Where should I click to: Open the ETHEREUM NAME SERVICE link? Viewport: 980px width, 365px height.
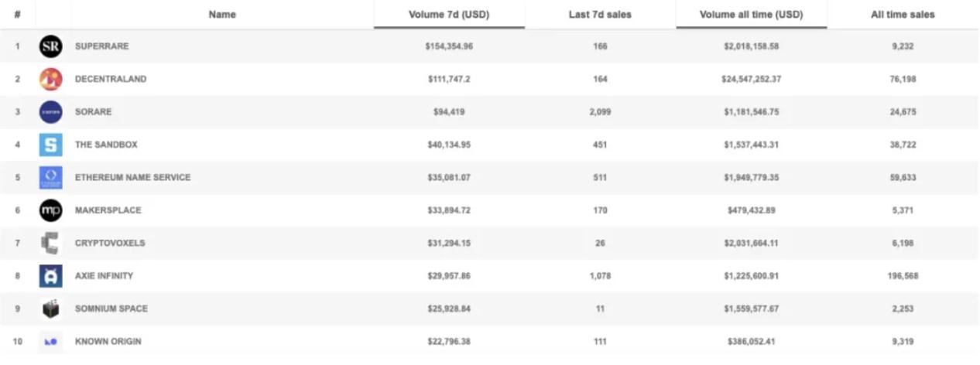click(132, 177)
